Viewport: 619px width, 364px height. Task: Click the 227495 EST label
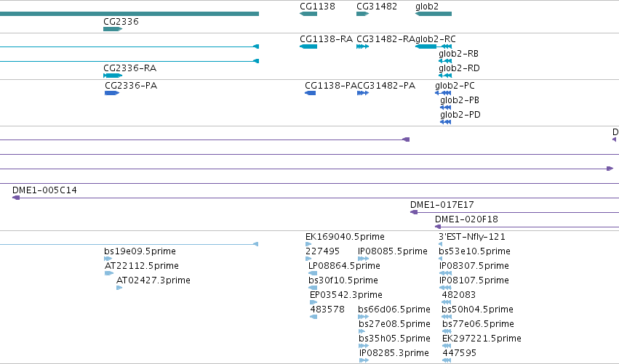pos(322,251)
